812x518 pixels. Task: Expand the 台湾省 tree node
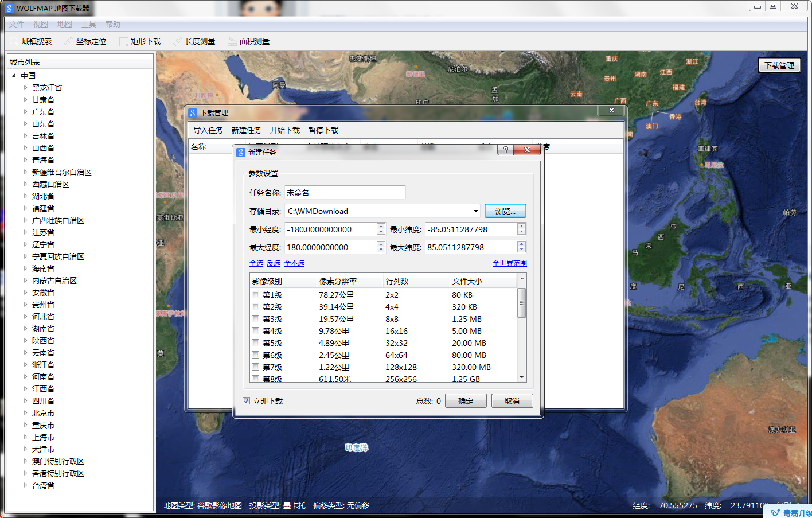click(x=25, y=485)
